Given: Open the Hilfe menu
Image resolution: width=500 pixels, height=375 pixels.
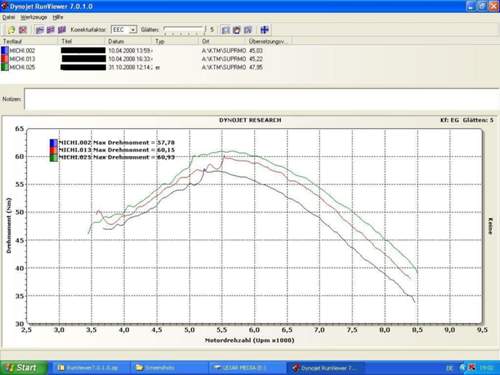Looking at the screenshot, I should 58,17.
